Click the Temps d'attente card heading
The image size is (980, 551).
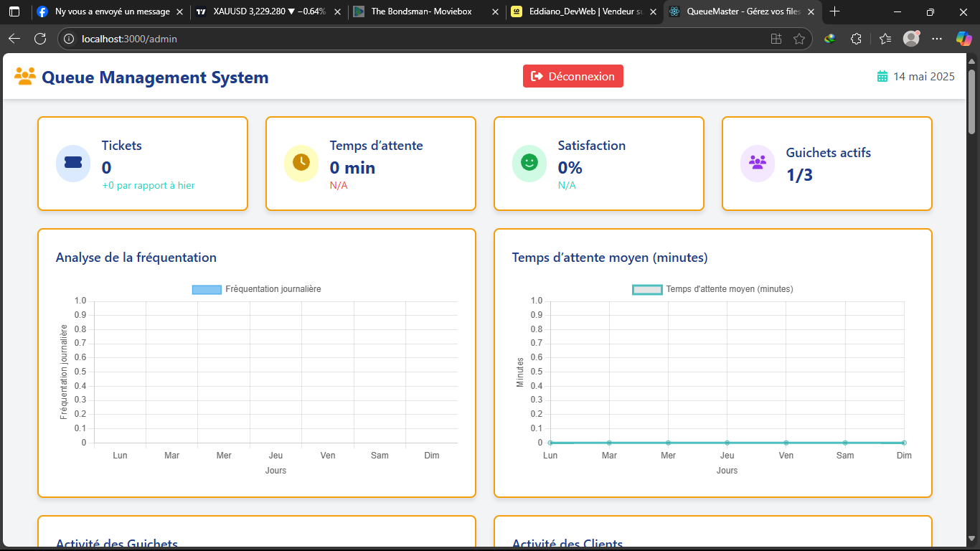pyautogui.click(x=377, y=145)
